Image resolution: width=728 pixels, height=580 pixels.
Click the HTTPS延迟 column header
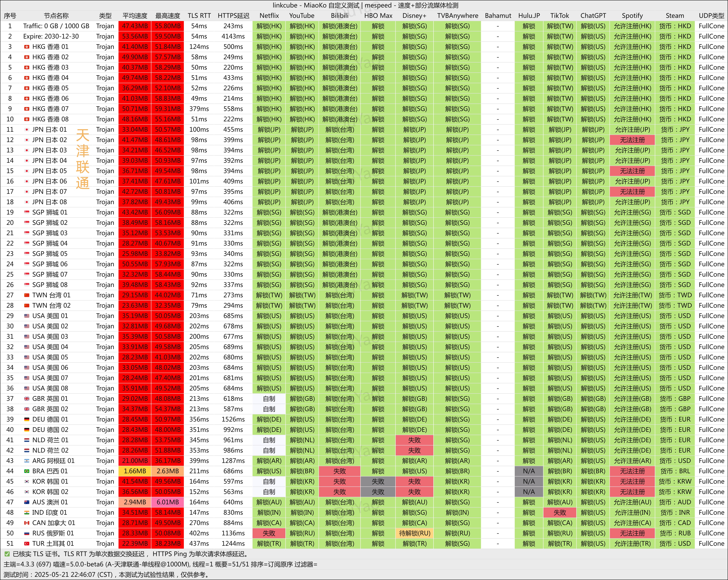233,16
